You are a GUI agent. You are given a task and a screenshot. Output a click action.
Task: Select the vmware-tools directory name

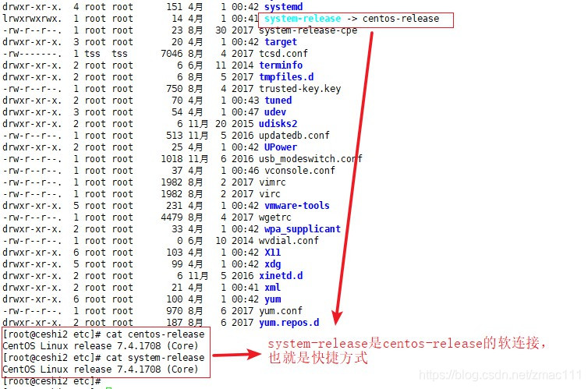(297, 205)
